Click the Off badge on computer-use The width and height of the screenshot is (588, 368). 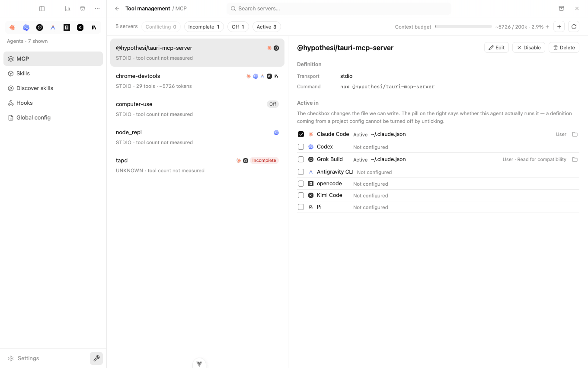[273, 104]
